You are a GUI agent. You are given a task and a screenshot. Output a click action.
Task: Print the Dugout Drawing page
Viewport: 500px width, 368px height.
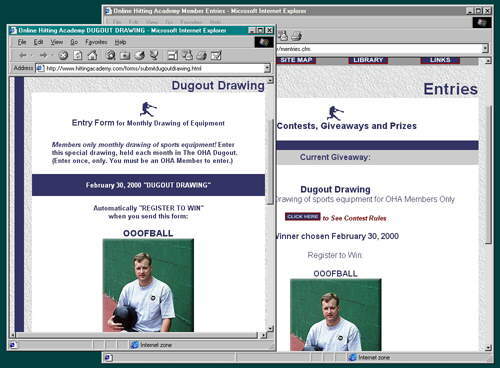click(201, 55)
